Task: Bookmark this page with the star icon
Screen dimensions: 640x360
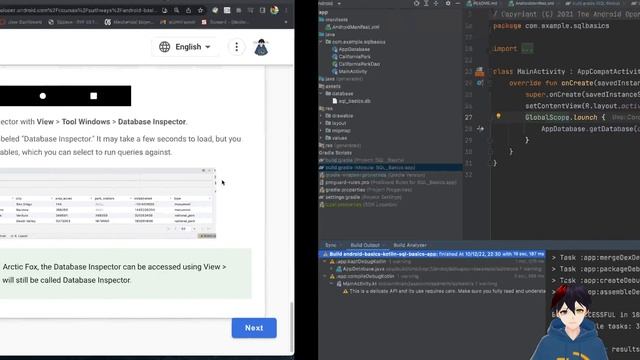Action: point(200,10)
